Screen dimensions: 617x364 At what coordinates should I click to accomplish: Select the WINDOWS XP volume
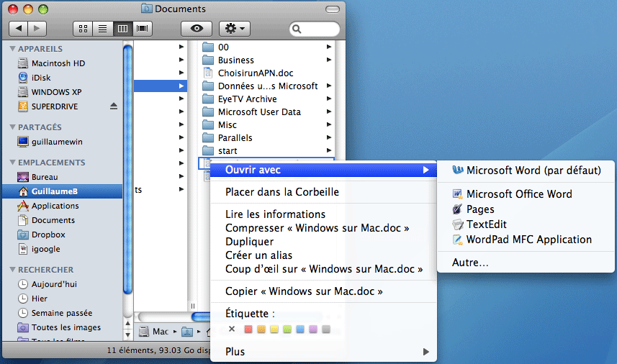(56, 92)
